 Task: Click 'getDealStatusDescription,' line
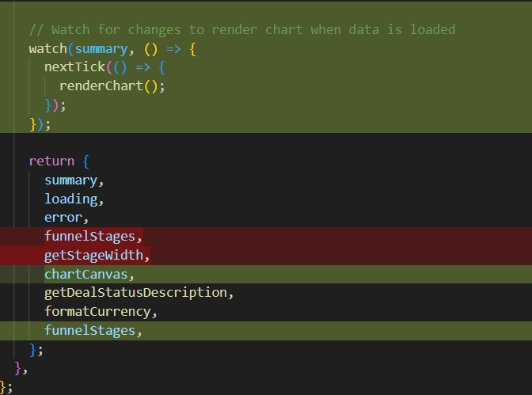click(x=139, y=293)
